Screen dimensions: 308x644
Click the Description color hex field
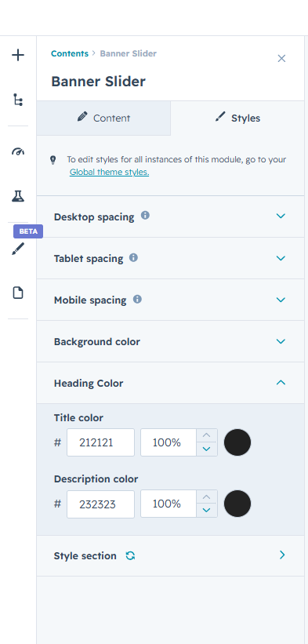click(100, 504)
